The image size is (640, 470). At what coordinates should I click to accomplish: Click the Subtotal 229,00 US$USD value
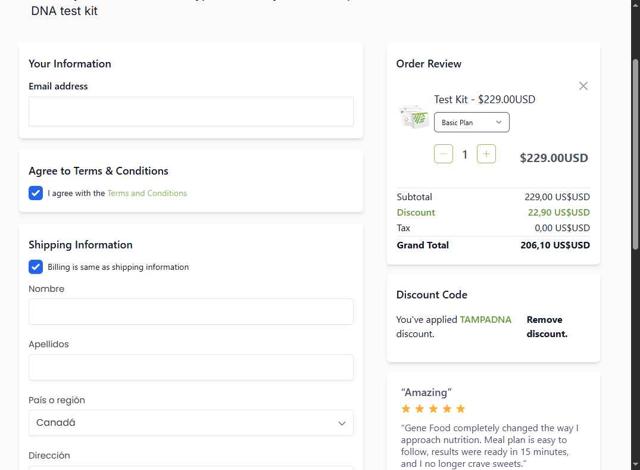tap(557, 197)
